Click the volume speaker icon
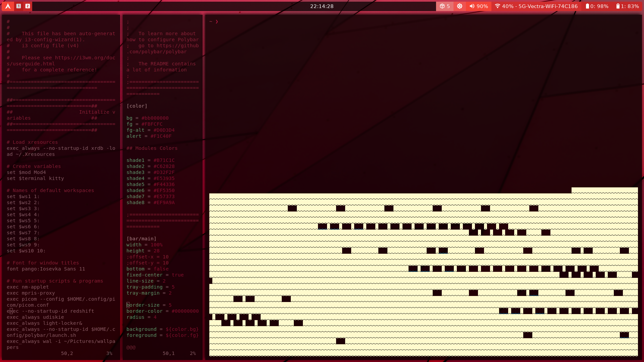Screen dimensions: 644x362 coord(473,6)
